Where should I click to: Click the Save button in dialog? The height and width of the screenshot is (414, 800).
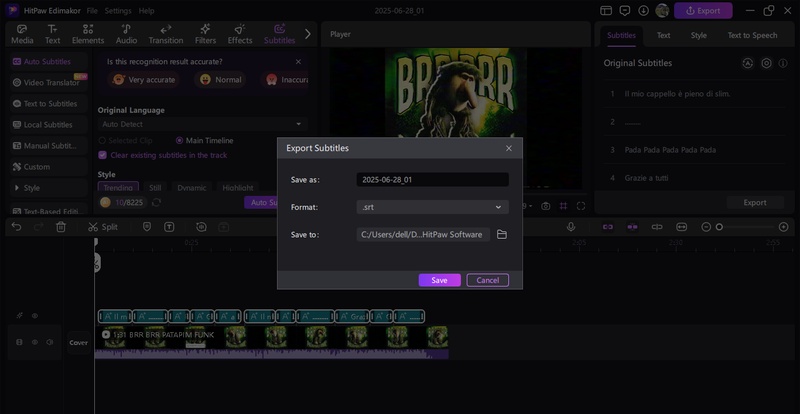(439, 280)
